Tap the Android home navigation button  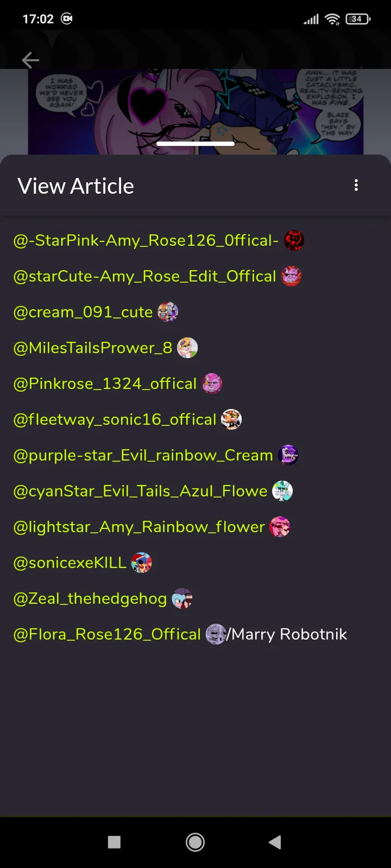click(195, 842)
